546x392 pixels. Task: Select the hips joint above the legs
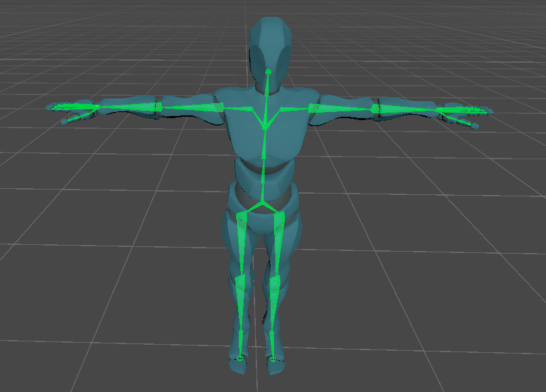[x=261, y=202]
